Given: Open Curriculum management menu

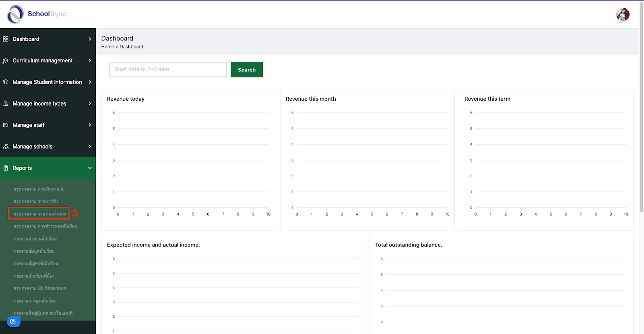Looking at the screenshot, I should pos(48,60).
